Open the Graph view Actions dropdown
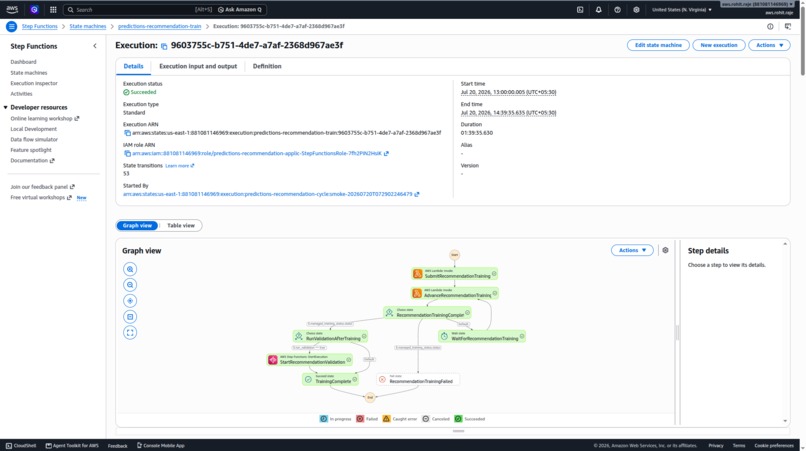Screen dimensions: 806x451 coord(632,250)
